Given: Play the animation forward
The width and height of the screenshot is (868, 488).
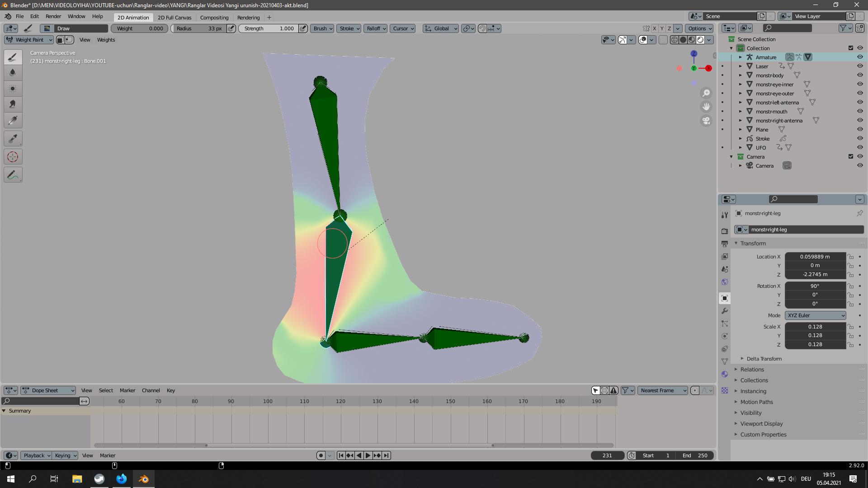Looking at the screenshot, I should (368, 455).
